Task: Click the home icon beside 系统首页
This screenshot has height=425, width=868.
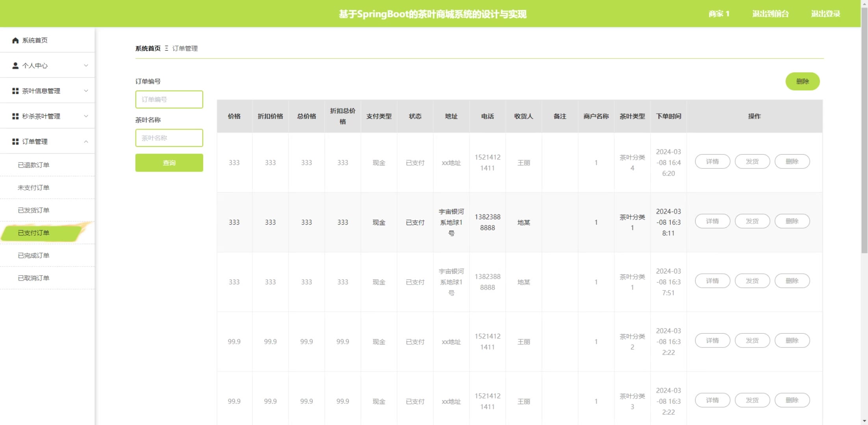Action: [x=15, y=41]
